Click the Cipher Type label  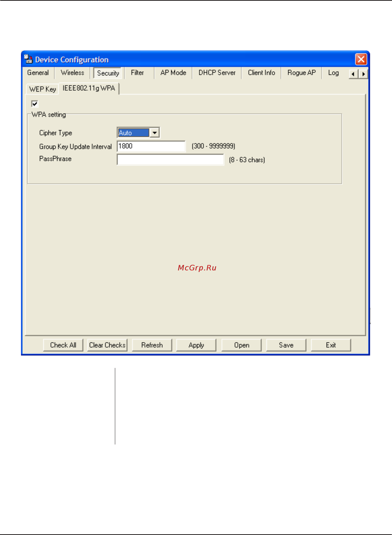[56, 133]
